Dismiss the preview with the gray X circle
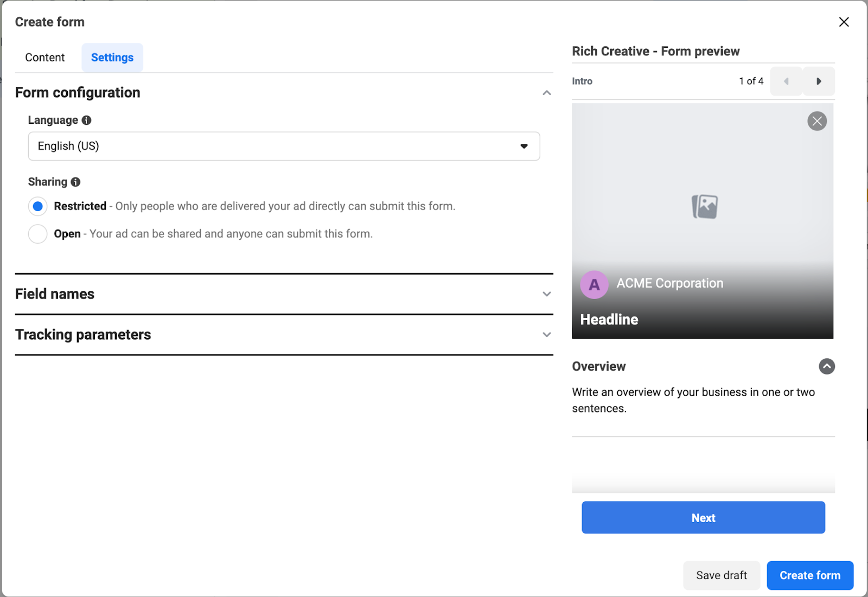The height and width of the screenshot is (597, 868). 816,121
